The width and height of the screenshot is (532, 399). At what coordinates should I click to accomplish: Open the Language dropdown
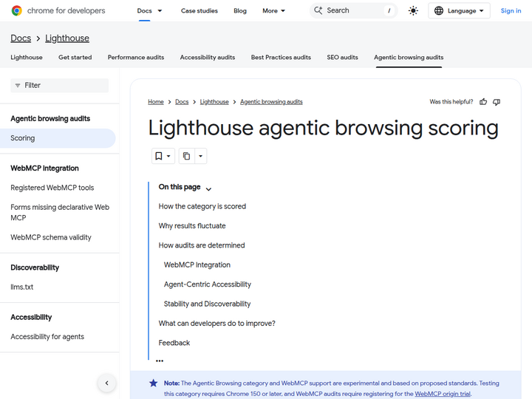(x=459, y=11)
